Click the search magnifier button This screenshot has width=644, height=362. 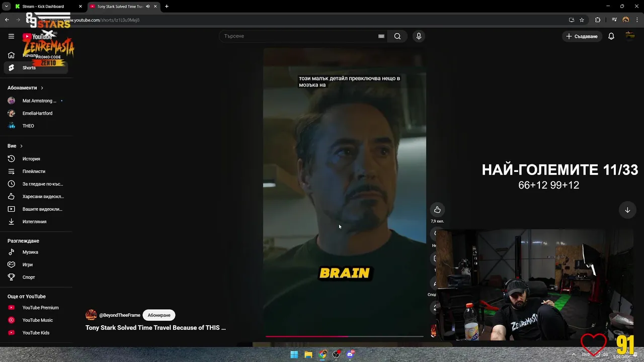tap(397, 36)
